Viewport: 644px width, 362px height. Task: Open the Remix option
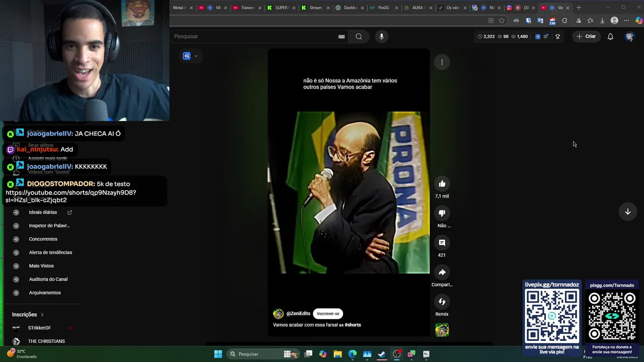[x=442, y=302]
